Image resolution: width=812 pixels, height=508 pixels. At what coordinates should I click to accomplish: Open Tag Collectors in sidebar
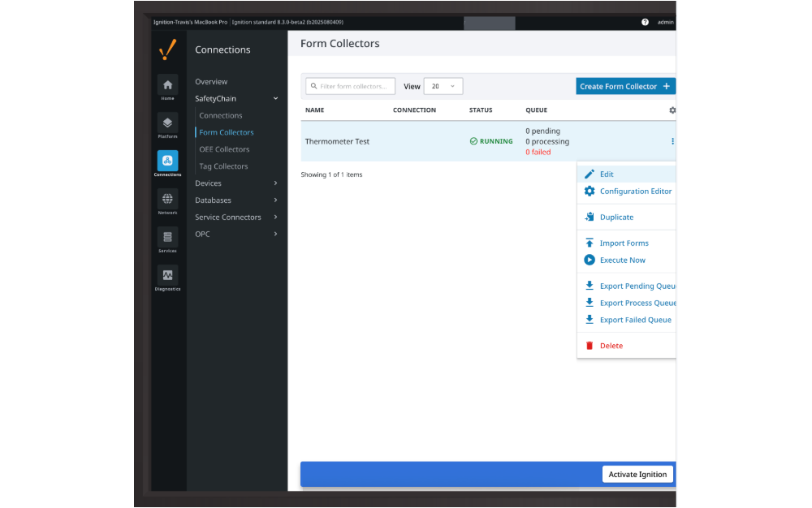(223, 166)
